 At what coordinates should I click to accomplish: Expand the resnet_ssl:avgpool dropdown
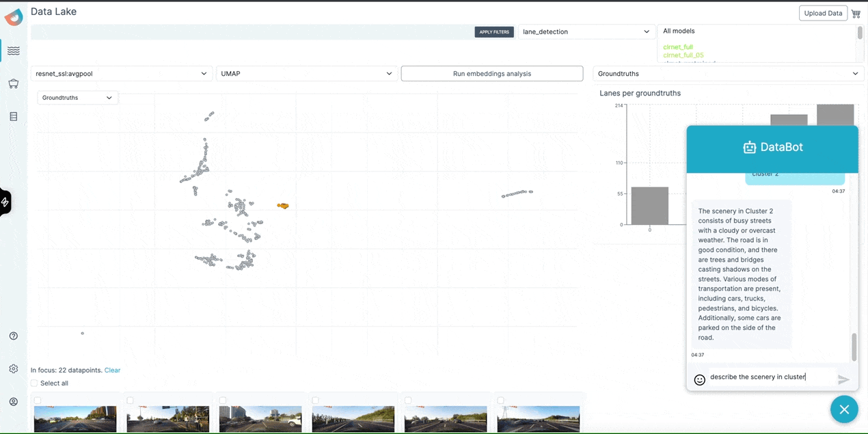[122, 74]
